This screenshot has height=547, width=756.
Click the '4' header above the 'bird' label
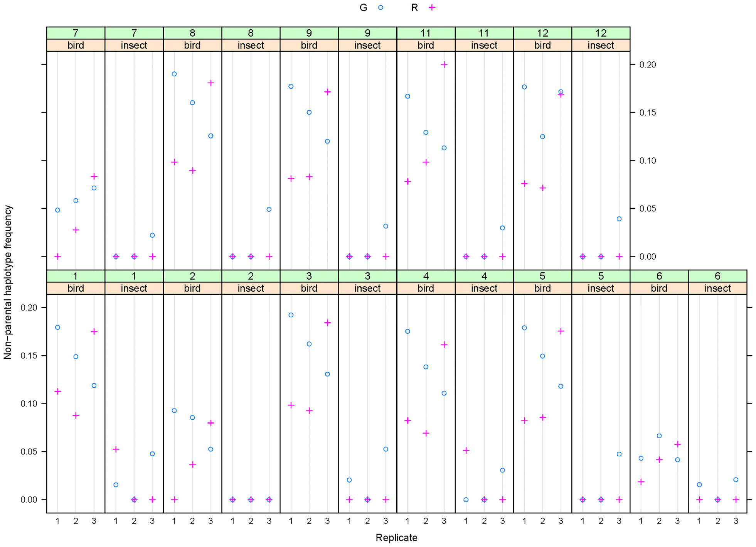coord(426,276)
